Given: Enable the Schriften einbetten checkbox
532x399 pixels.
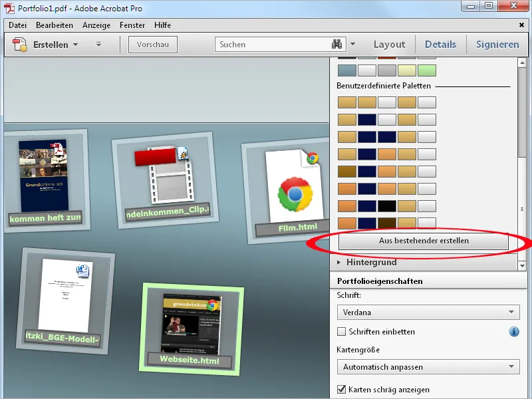Looking at the screenshot, I should [x=341, y=331].
